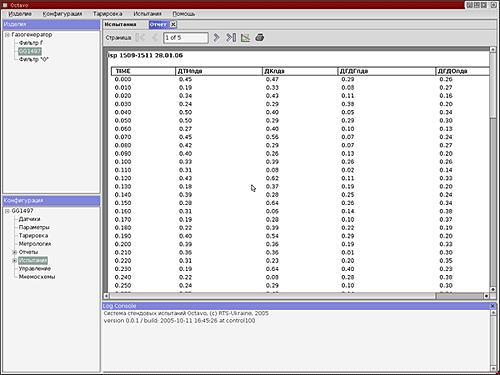The image size is (500, 375).
Task: Collapse the Газогенератор tree node
Action: tap(7, 35)
